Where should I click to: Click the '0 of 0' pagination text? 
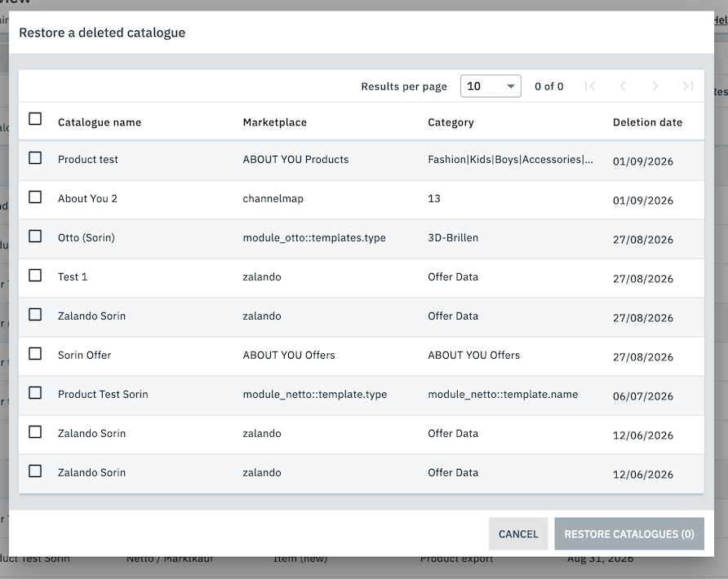pos(548,86)
